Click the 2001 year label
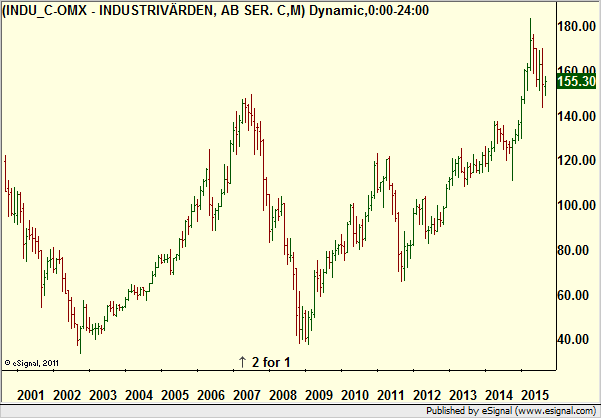 click(x=31, y=395)
